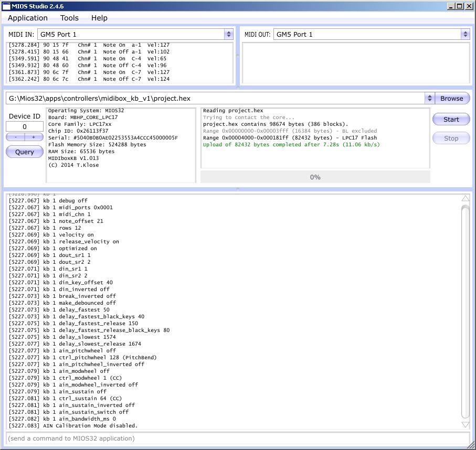
Task: Click terminal line 'kb 1 delay_fastest 50'
Action: pos(59,310)
